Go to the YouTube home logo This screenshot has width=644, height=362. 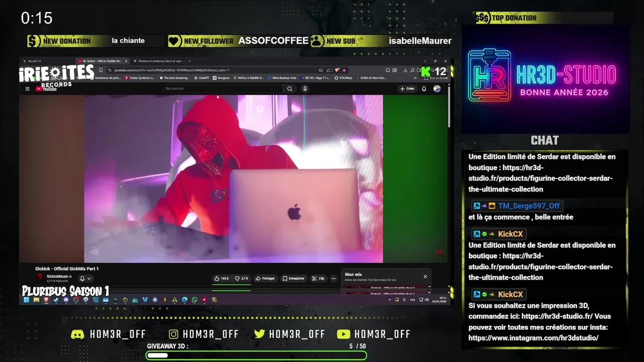(46, 88)
